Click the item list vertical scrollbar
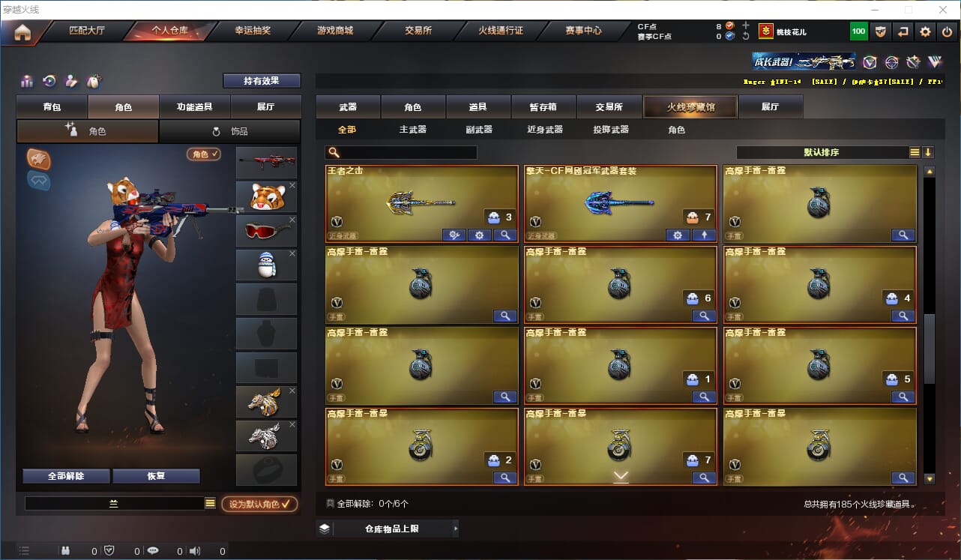 click(930, 327)
